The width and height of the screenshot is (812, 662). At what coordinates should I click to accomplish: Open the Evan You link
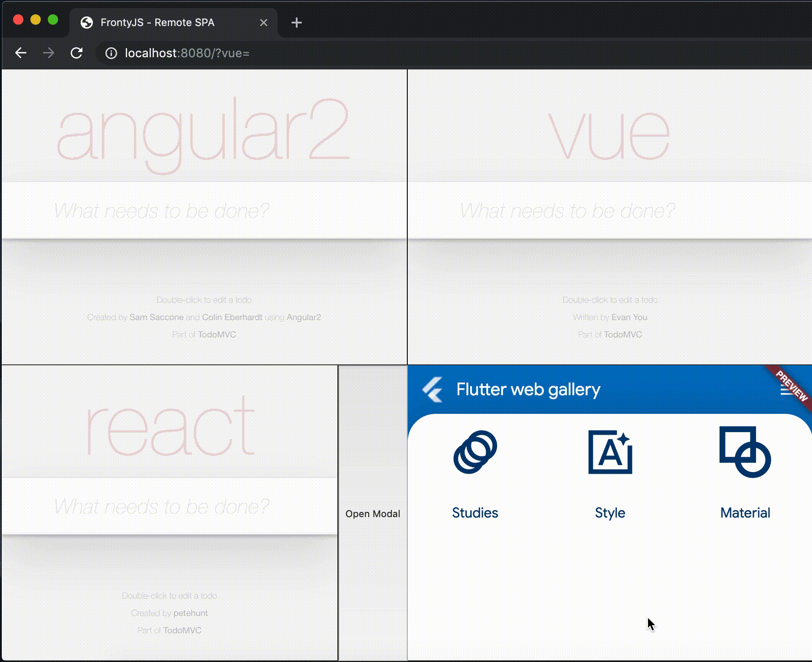[629, 317]
